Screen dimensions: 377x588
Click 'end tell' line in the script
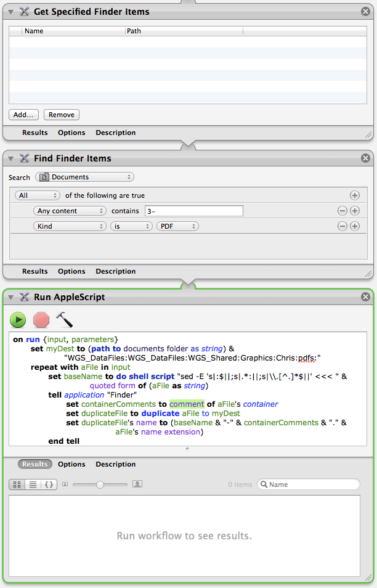click(63, 441)
